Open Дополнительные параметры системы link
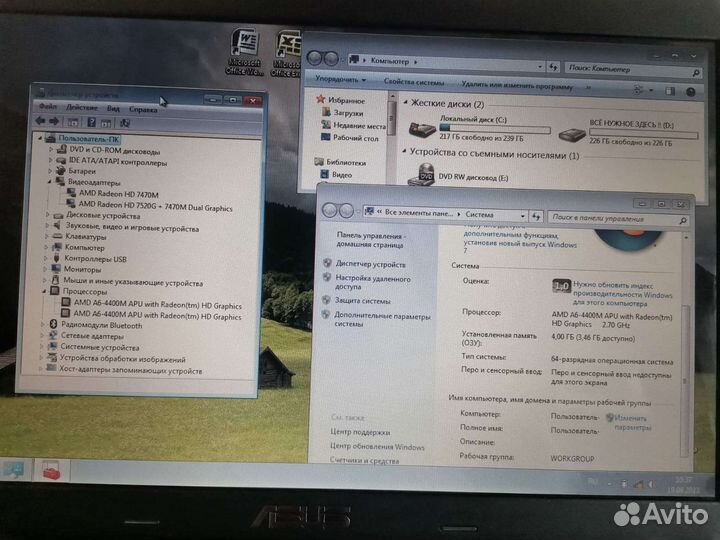Viewport: 720px width, 540px height. pyautogui.click(x=382, y=320)
